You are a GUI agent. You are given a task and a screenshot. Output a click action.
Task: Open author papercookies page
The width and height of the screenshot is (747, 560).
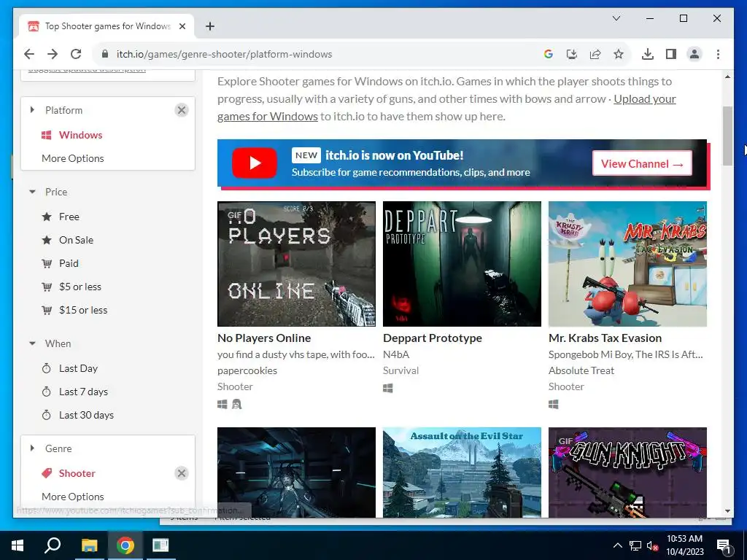point(247,370)
